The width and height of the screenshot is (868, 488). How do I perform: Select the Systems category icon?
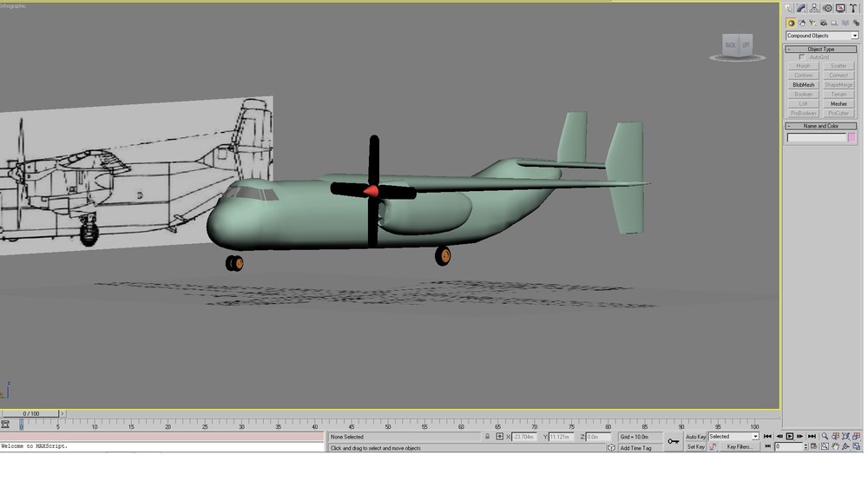pos(856,23)
